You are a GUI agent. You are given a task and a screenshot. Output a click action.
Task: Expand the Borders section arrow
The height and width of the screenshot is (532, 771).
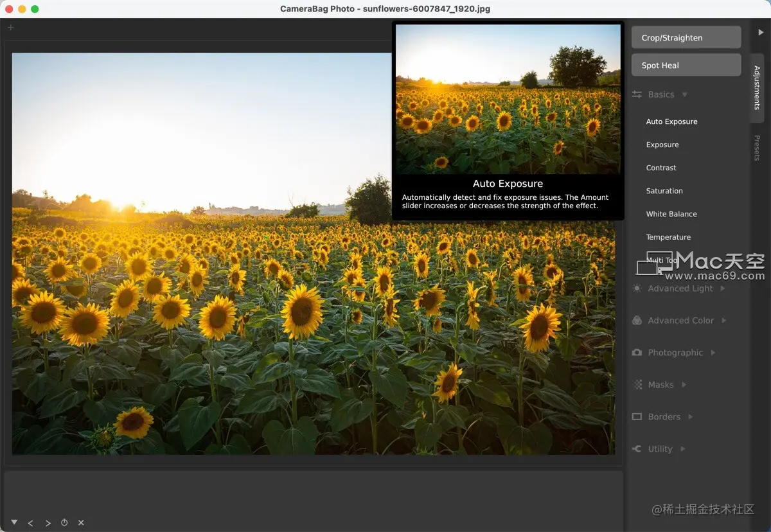coord(691,417)
